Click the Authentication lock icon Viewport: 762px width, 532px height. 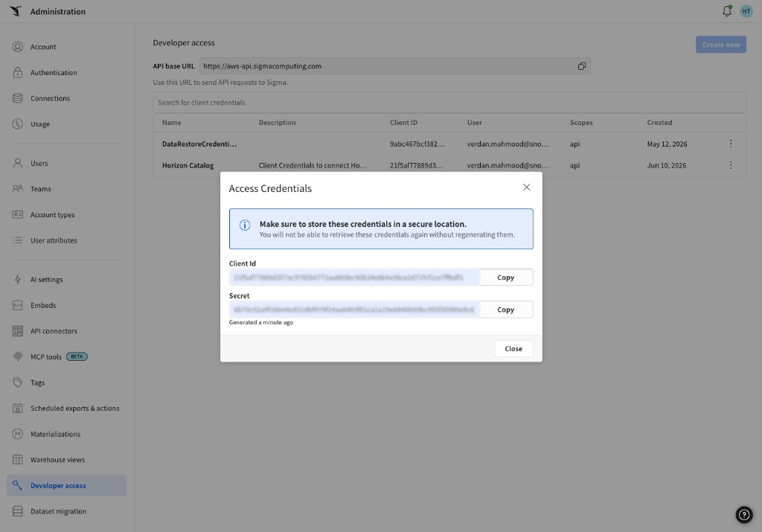click(x=18, y=72)
